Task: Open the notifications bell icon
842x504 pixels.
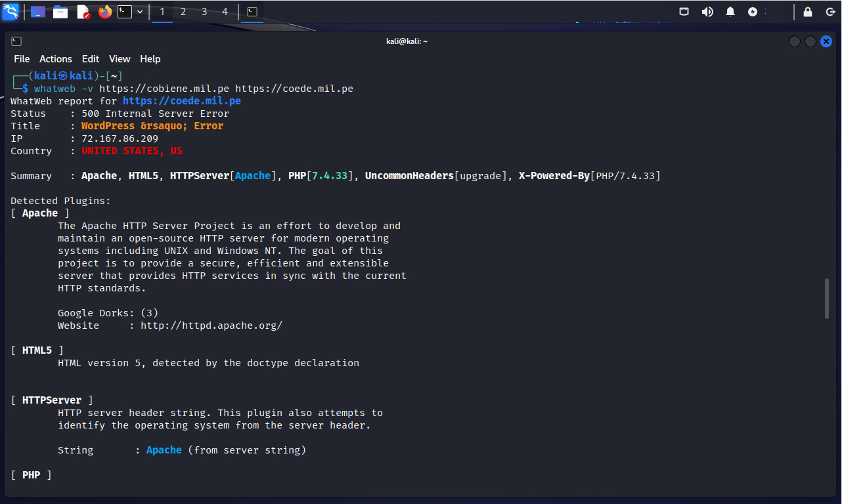Action: pyautogui.click(x=730, y=12)
